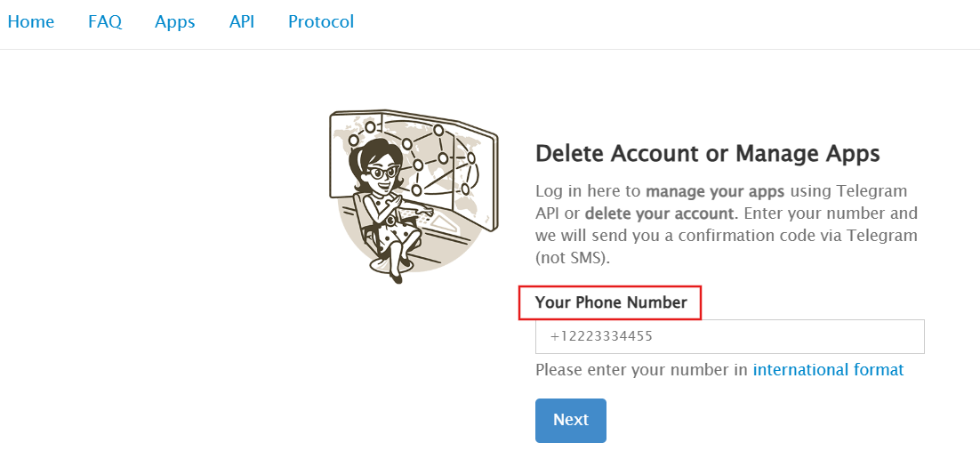Click the 'Please enter your number in' hint
The width and height of the screenshot is (980, 467).
tap(641, 370)
